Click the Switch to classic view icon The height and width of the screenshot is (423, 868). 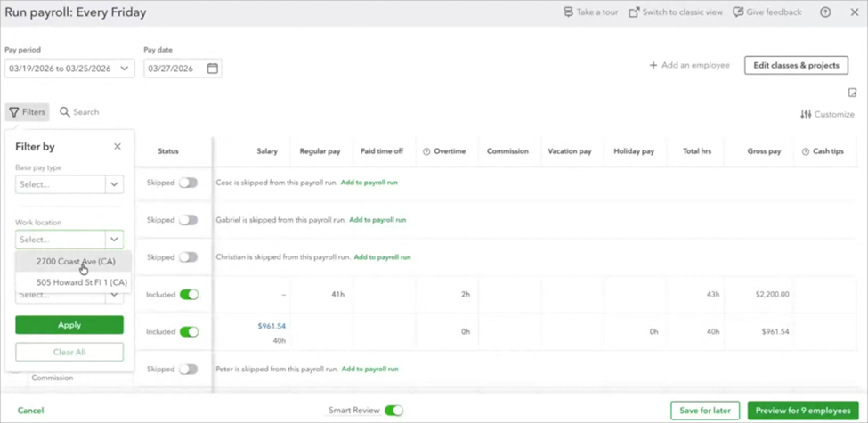click(634, 12)
